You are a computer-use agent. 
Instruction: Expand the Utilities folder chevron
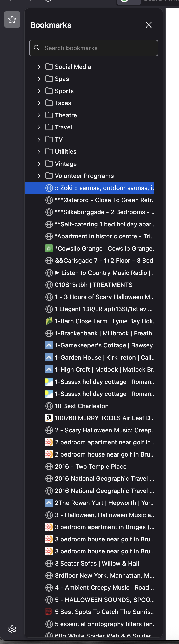(x=39, y=152)
